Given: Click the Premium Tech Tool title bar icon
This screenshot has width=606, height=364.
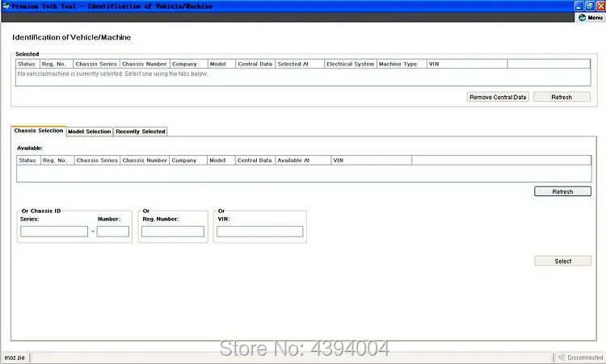Looking at the screenshot, I should [x=6, y=6].
